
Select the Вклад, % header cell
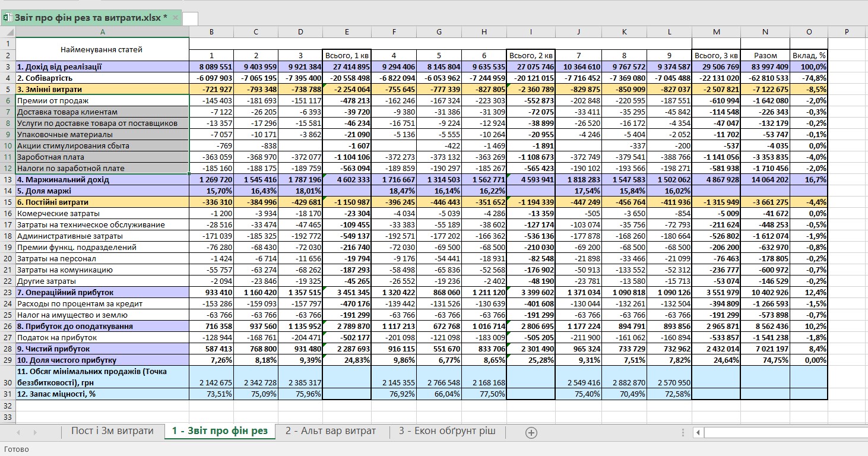[809, 55]
